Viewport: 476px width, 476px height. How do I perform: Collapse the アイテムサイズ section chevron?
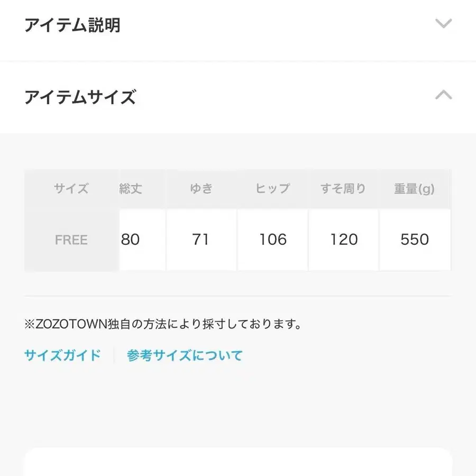(x=443, y=95)
